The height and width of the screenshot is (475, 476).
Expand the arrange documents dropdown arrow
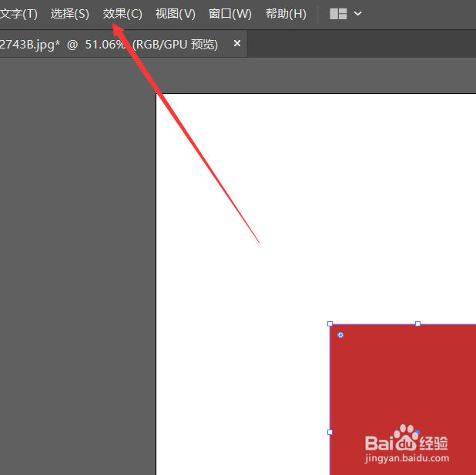tap(358, 14)
